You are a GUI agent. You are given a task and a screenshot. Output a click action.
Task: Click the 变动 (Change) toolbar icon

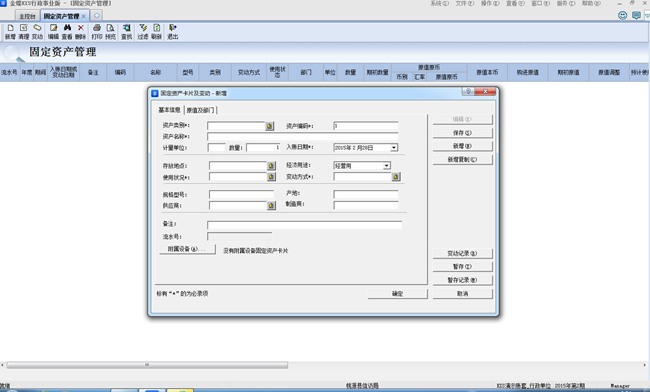pos(37,31)
